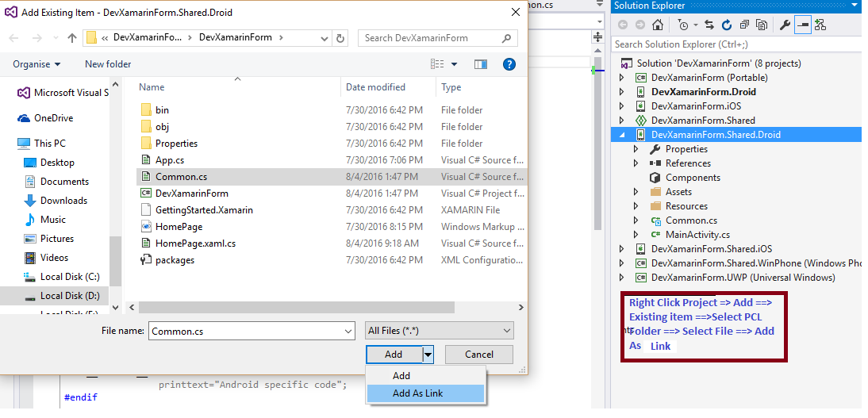868x418 pixels.
Task: Open Solution Explorer window options dropdown
Action: pyautogui.click(x=856, y=6)
